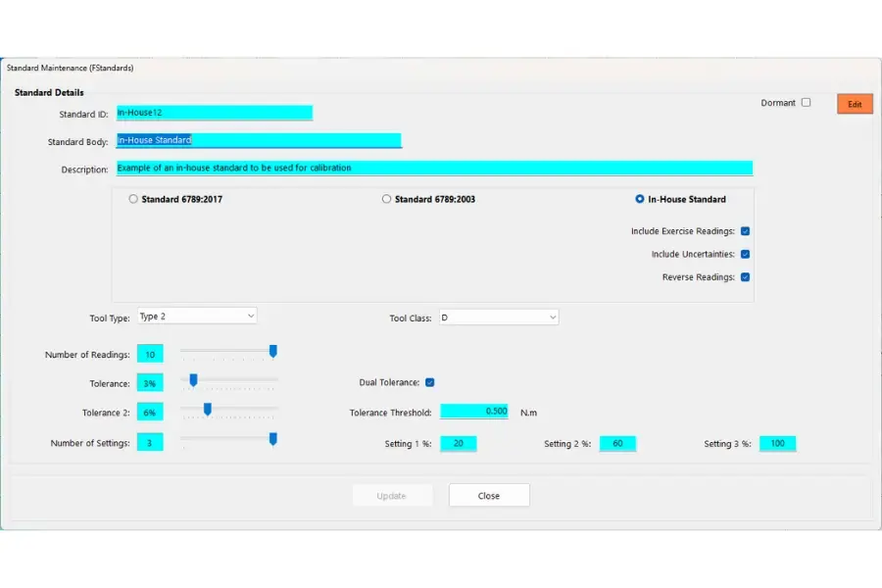
Task: Click the Close button
Action: [488, 495]
